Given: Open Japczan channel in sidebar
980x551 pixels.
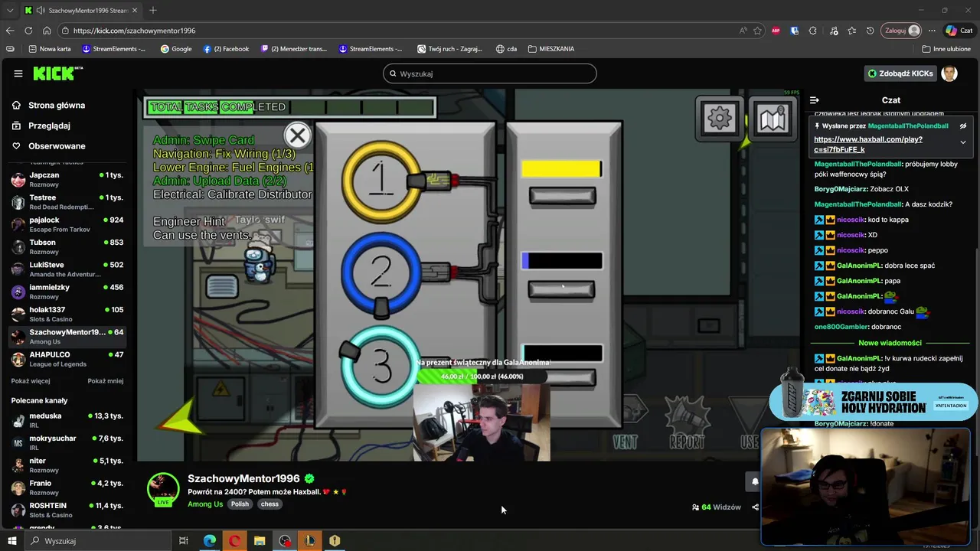Looking at the screenshot, I should (x=67, y=179).
